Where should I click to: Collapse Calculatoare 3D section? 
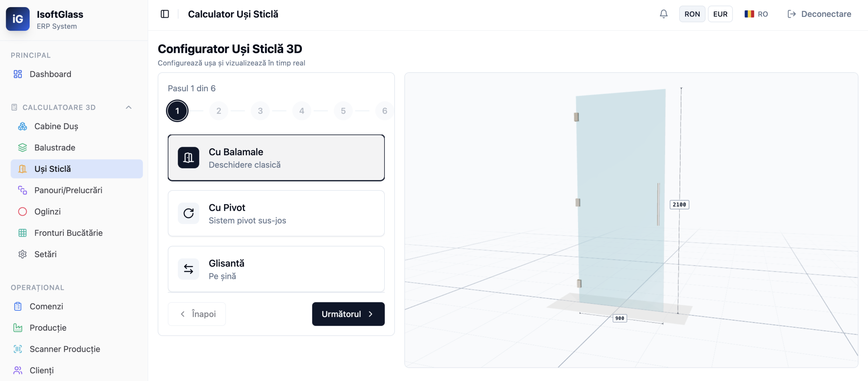point(129,107)
